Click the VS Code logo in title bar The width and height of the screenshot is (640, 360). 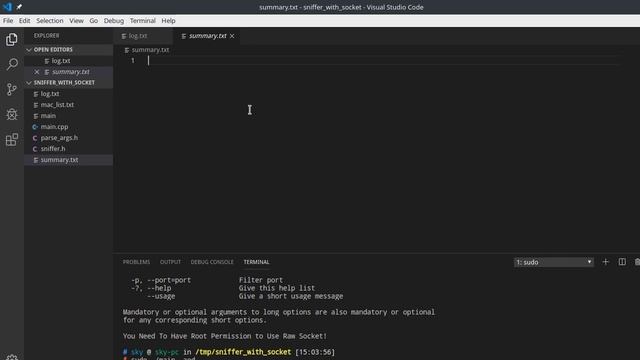pyautogui.click(x=7, y=7)
